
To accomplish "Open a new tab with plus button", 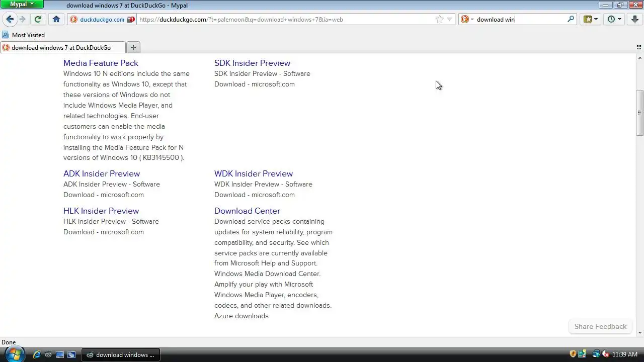I will point(133,47).
